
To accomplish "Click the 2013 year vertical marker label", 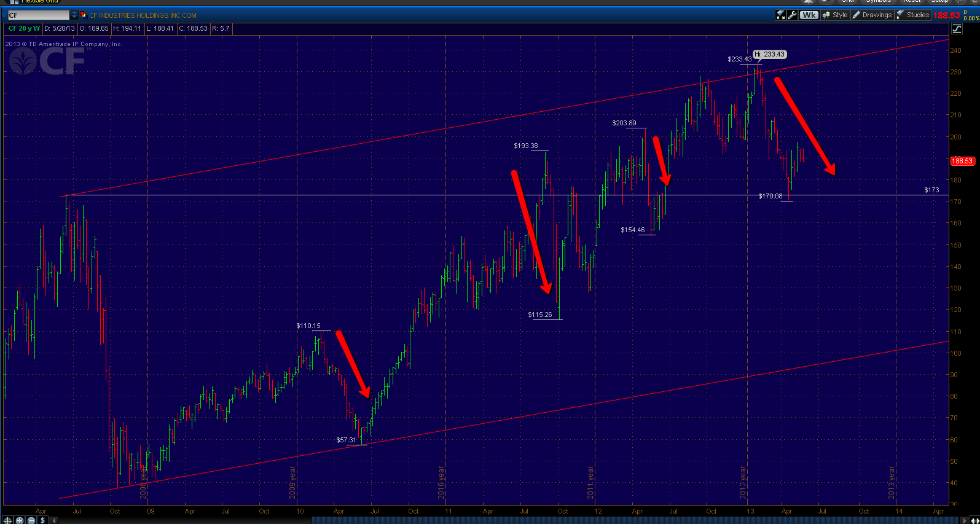I will pyautogui.click(x=892, y=482).
